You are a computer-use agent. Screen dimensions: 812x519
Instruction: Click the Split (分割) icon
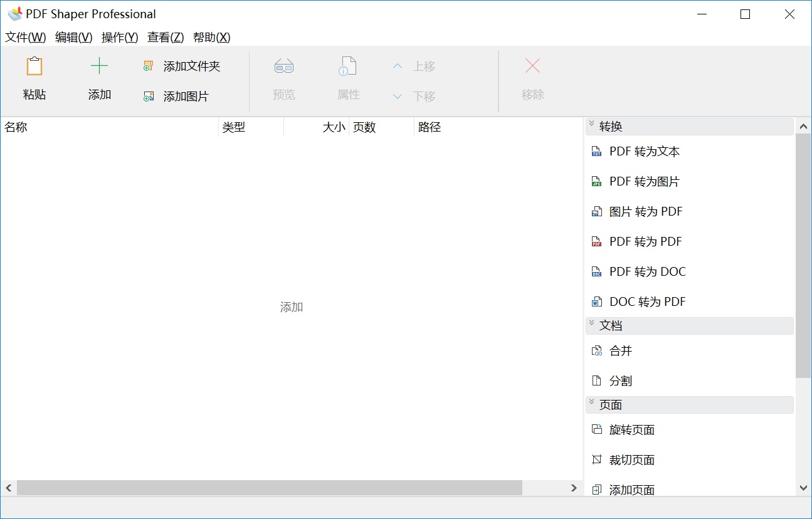[x=596, y=380]
